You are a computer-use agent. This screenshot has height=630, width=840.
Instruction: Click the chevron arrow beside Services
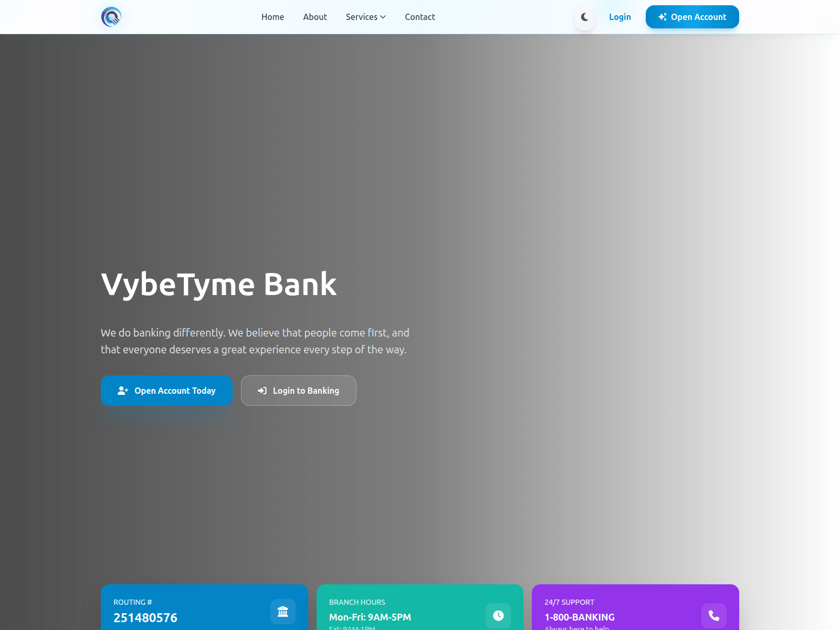pyautogui.click(x=383, y=17)
